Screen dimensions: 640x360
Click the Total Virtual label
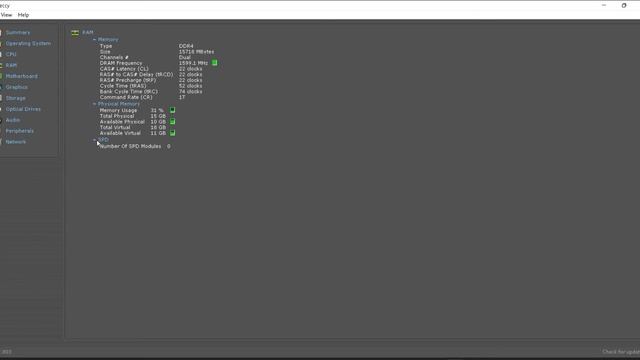click(x=115, y=128)
